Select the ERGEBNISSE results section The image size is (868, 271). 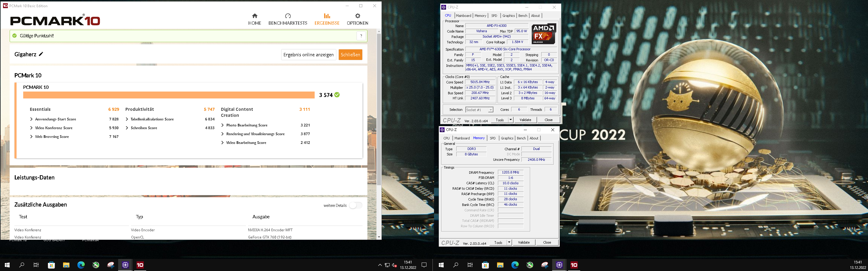coord(327,19)
